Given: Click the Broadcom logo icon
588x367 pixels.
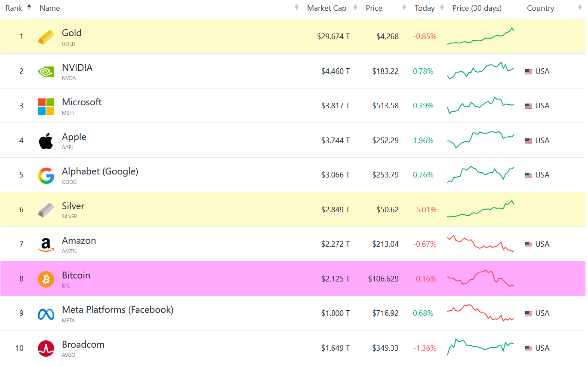Looking at the screenshot, I should coord(46,349).
